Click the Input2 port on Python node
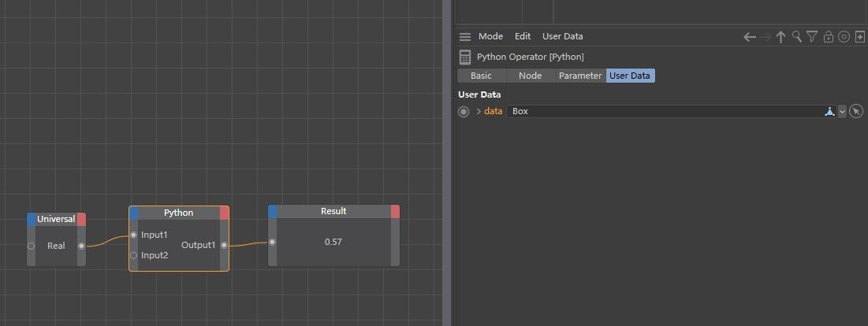 [133, 255]
